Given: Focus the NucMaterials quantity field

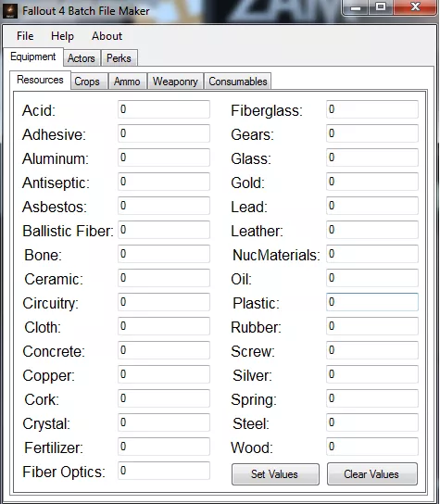Looking at the screenshot, I should coord(372,254).
